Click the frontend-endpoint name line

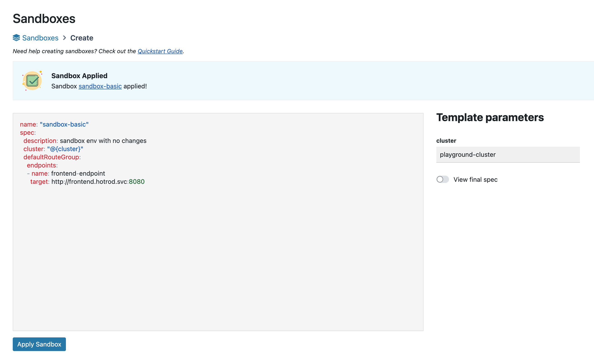(66, 174)
